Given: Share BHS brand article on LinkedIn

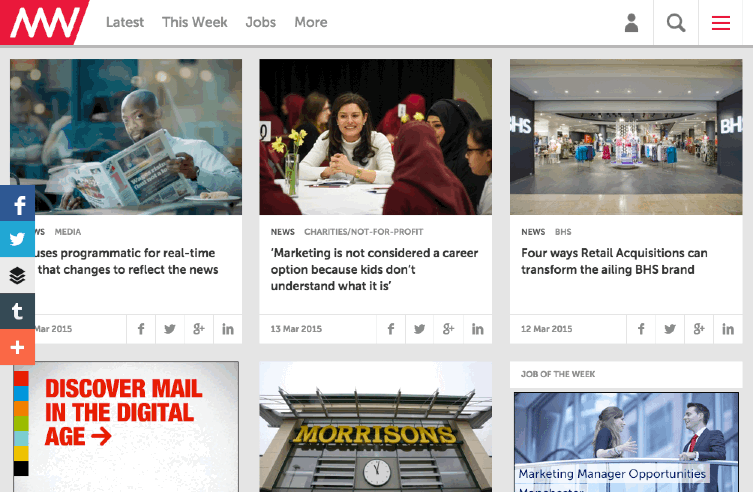Looking at the screenshot, I should click(728, 329).
